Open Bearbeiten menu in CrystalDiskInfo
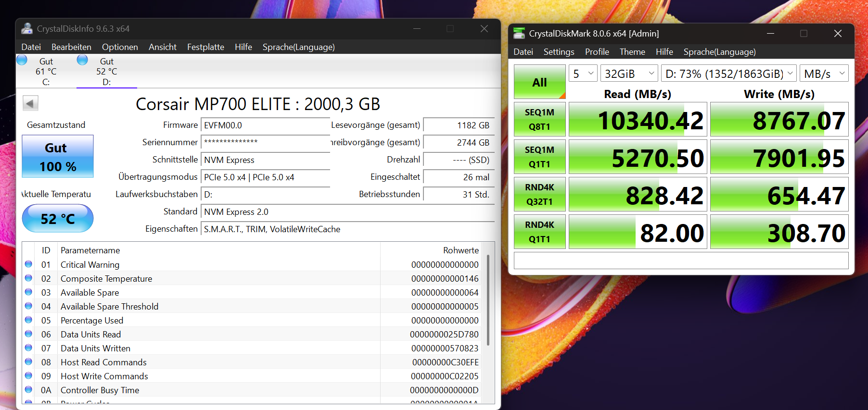Viewport: 868px width, 410px height. point(71,47)
